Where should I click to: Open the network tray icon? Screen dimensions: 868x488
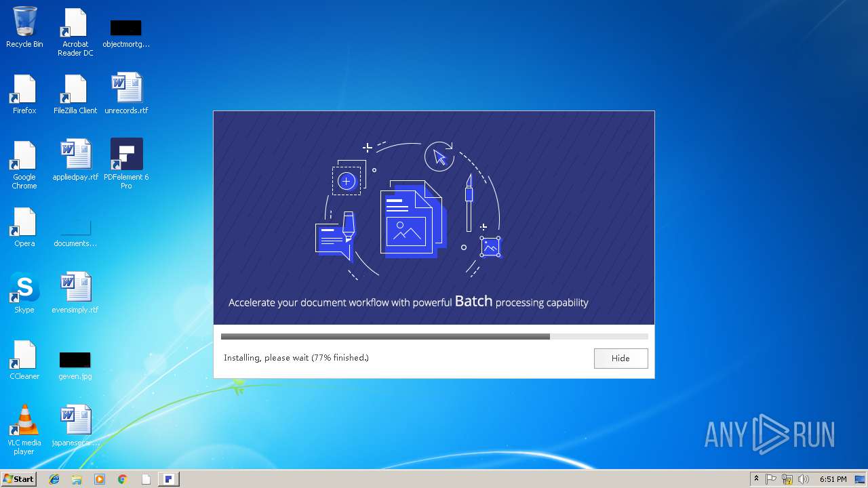787,479
